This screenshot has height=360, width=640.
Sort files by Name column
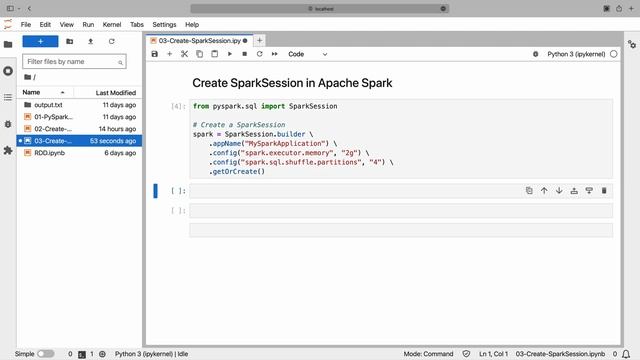44,92
